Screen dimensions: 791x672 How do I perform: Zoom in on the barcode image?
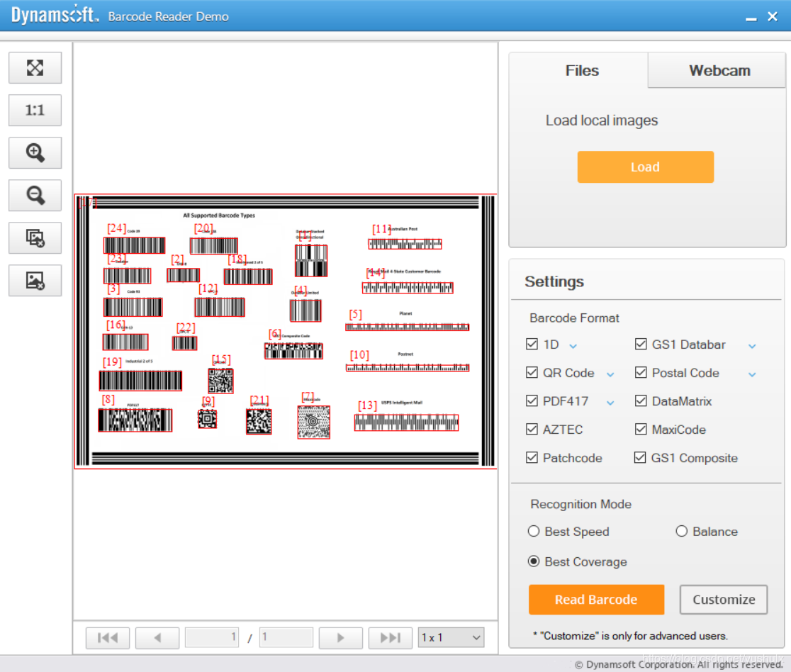point(35,152)
